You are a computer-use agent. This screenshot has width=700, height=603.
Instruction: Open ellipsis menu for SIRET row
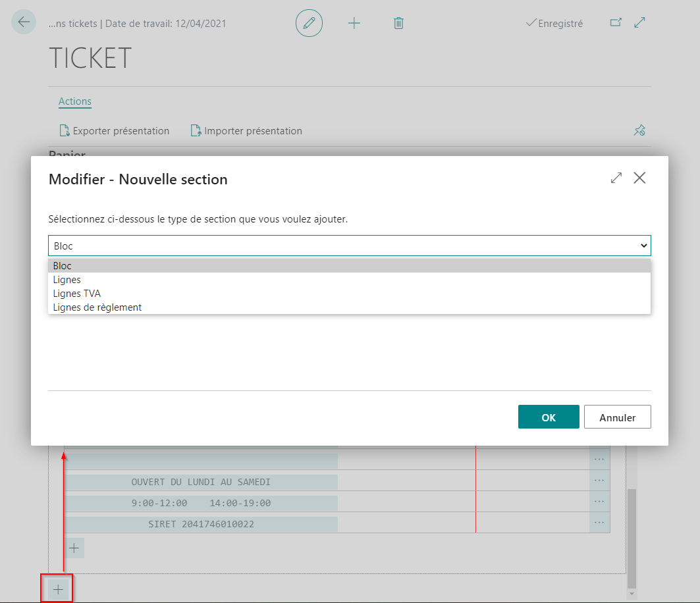tap(599, 523)
